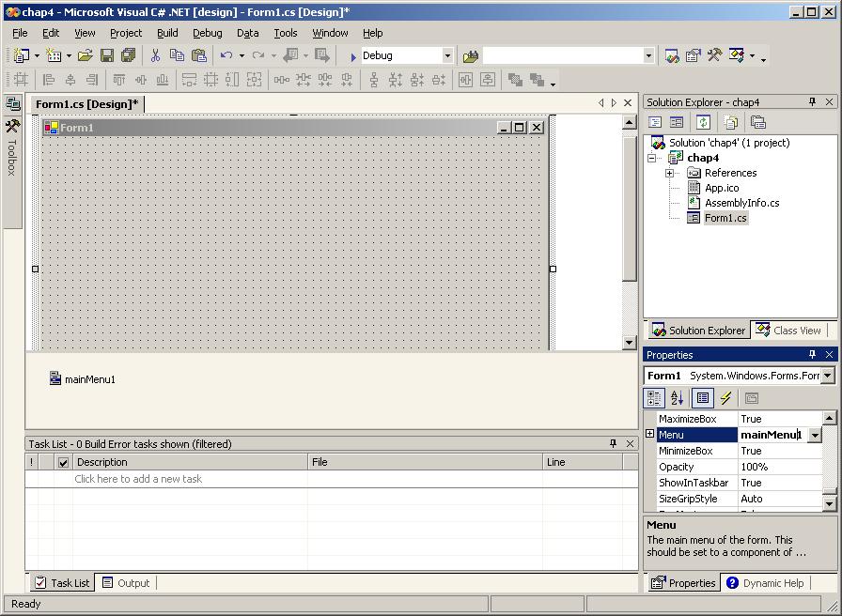Click the Make Same Width layout icon

click(x=189, y=80)
